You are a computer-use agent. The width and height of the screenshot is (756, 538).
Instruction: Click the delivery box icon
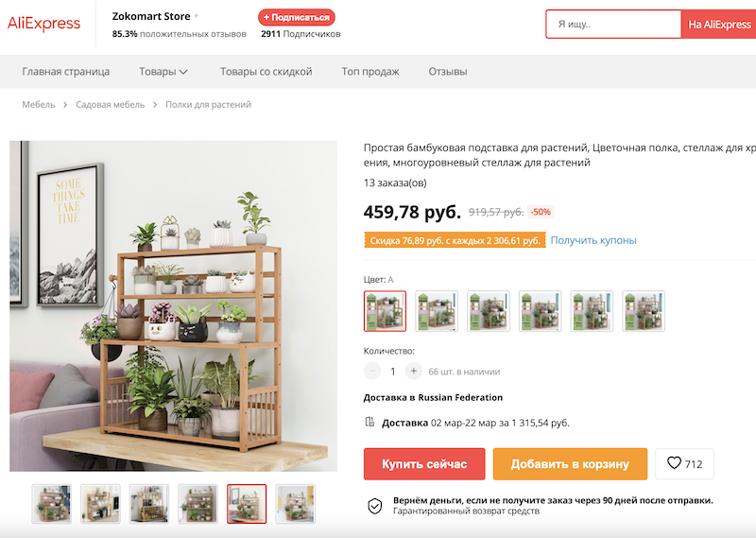tap(369, 423)
